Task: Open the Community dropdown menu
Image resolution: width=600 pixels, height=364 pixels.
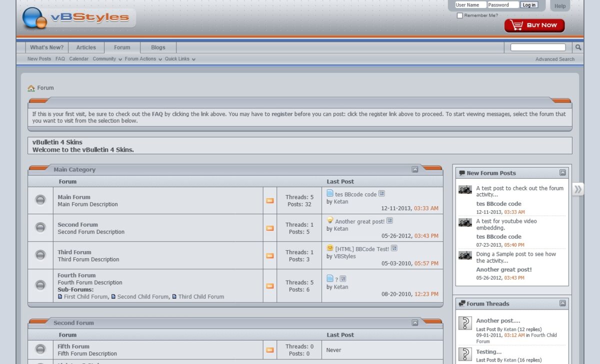Action: (104, 59)
